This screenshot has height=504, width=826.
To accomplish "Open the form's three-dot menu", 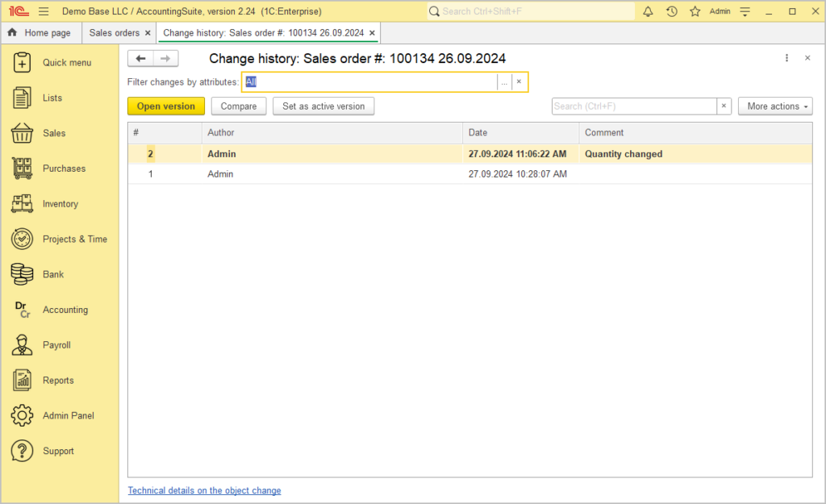I will pos(786,58).
